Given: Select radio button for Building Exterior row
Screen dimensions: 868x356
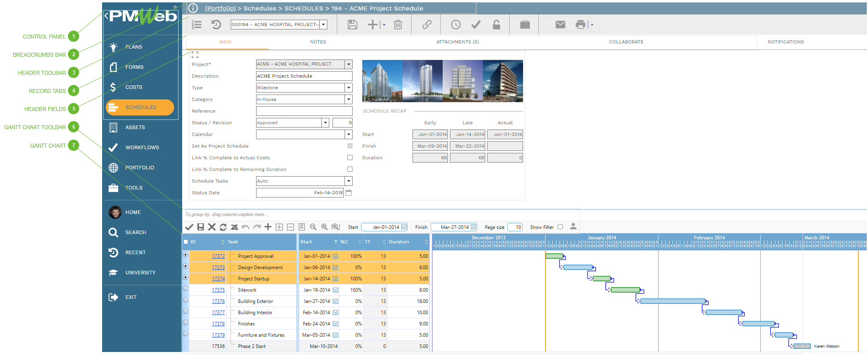Looking at the screenshot, I should (x=185, y=300).
